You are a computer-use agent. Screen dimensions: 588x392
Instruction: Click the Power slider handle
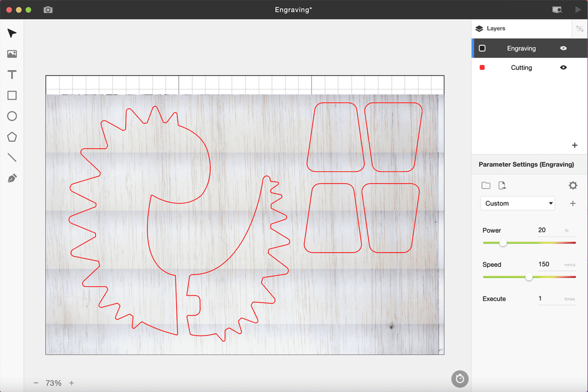click(502, 243)
